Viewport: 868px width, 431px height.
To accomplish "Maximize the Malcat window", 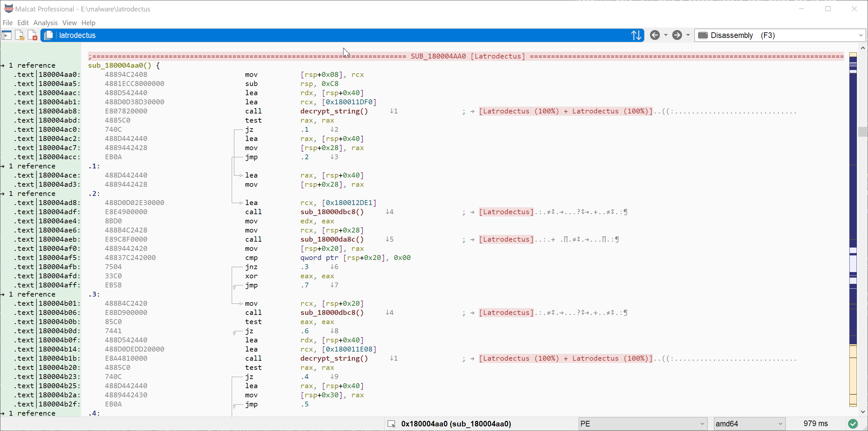I will click(828, 9).
